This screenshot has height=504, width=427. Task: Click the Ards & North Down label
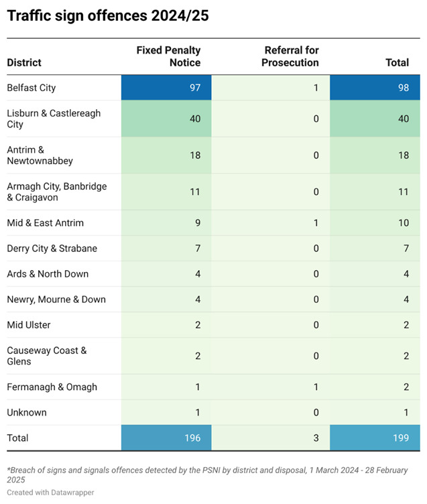tap(48, 273)
